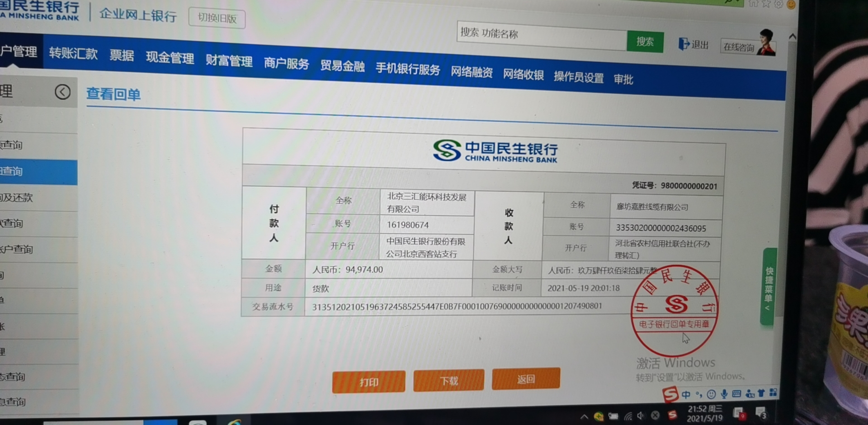Open the 票据 menu
Viewport: 868px width, 425px height.
[x=122, y=56]
